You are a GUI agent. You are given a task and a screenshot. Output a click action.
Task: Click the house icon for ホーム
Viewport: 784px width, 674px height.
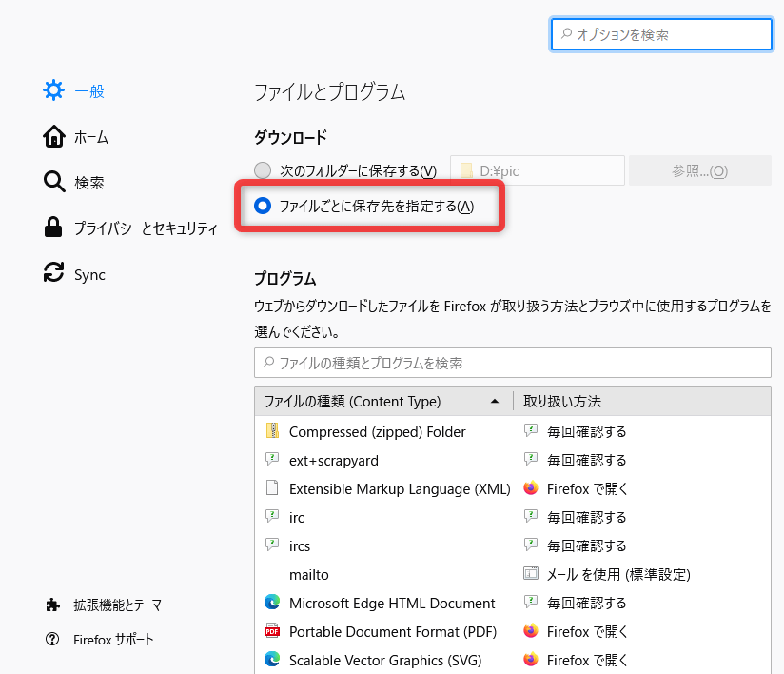[53, 136]
